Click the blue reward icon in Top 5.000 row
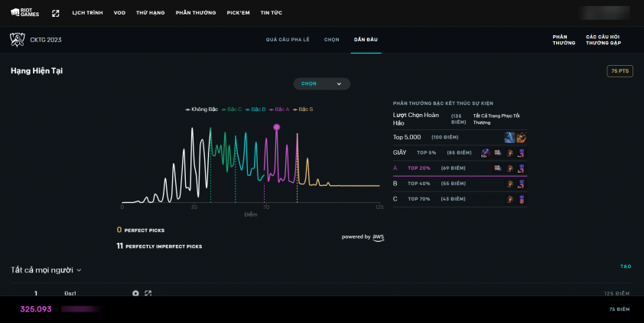Screen dimensions: 644x323 click(x=509, y=137)
